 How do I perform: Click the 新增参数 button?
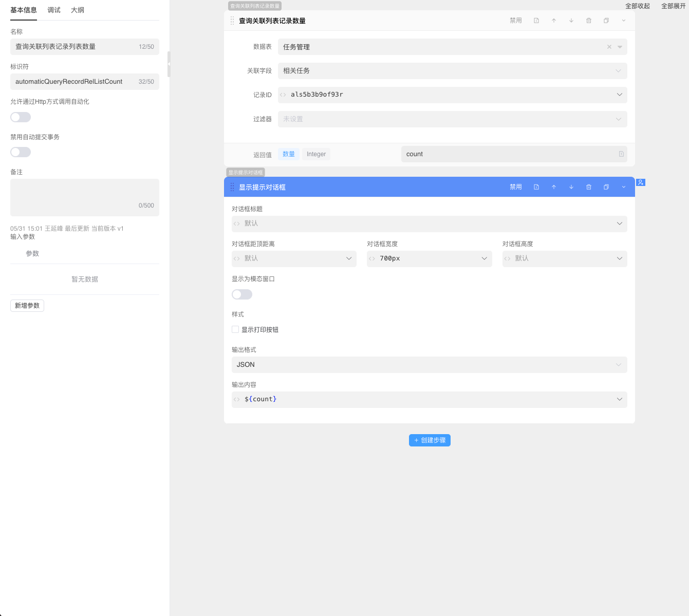point(27,306)
